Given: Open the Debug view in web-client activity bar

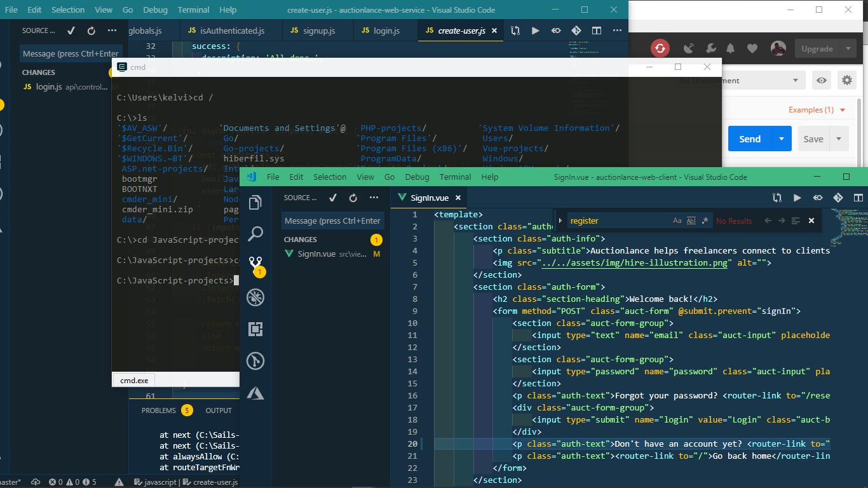Looking at the screenshot, I should coord(255,297).
